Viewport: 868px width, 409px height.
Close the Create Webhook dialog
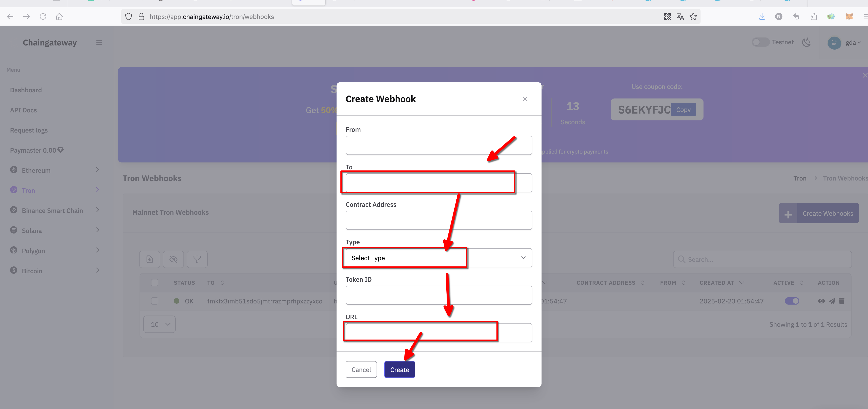click(x=525, y=99)
